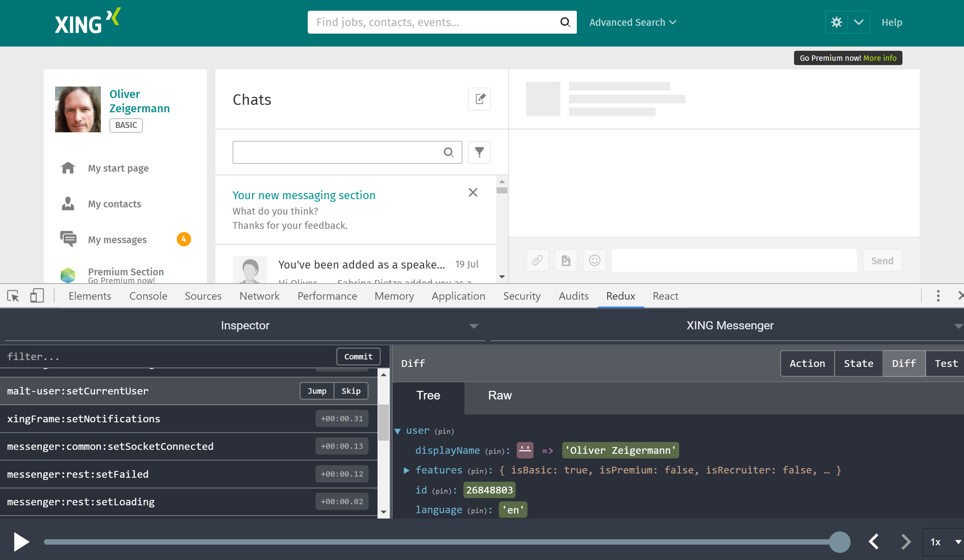Open the Sources tab
The image size is (964, 560).
point(203,296)
